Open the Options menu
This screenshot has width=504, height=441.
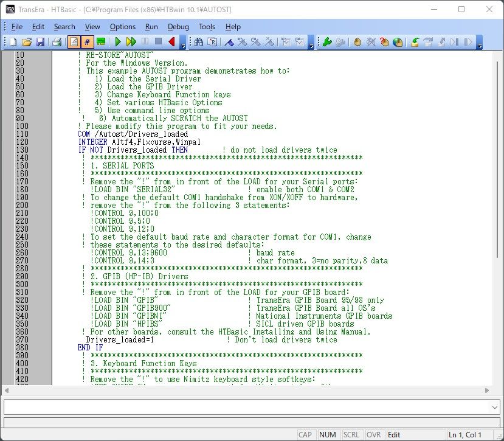(123, 27)
